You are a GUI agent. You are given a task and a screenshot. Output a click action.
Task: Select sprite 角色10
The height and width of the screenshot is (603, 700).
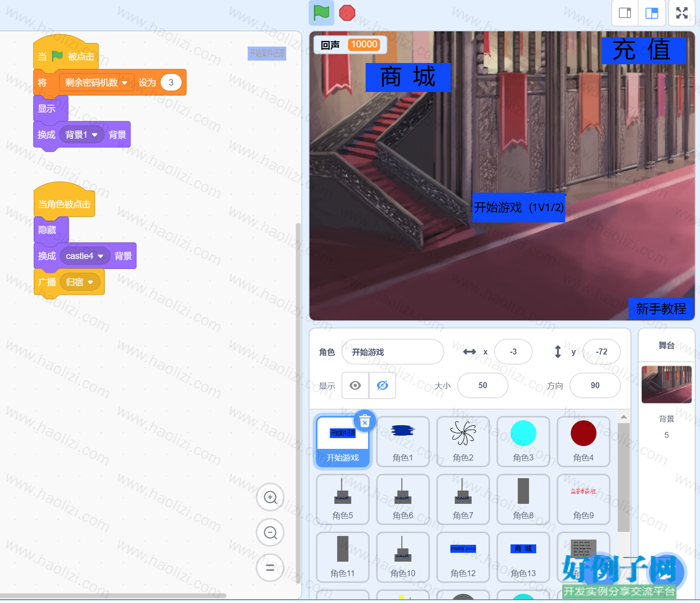403,557
